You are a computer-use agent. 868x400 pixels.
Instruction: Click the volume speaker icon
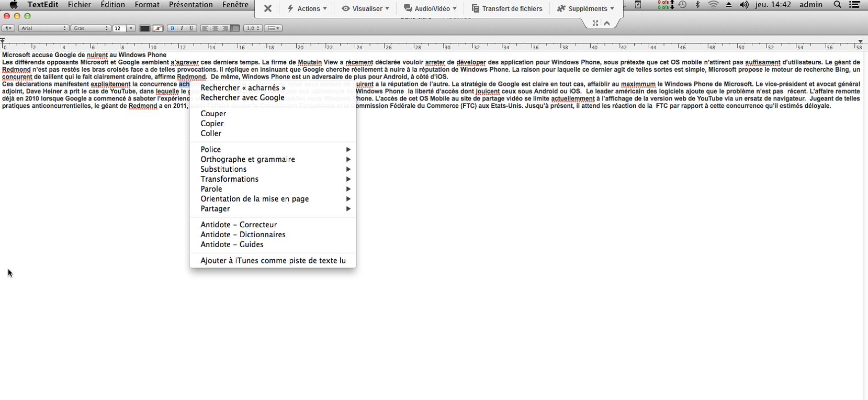click(x=744, y=5)
